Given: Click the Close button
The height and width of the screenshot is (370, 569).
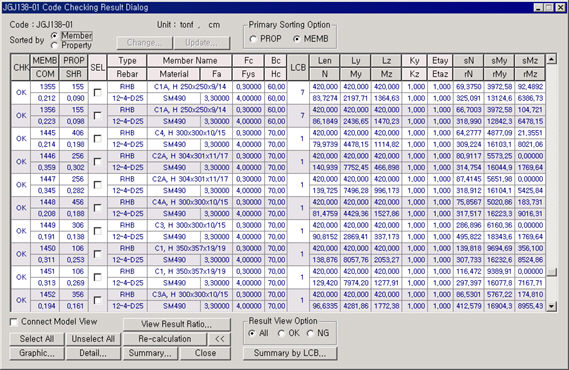Looking at the screenshot, I should pyautogui.click(x=205, y=353).
